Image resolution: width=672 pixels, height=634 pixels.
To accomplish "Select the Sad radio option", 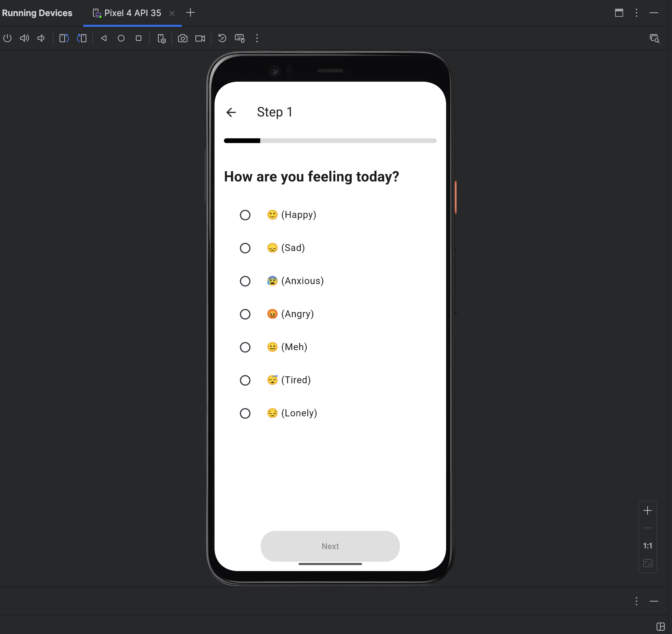I will tap(245, 248).
